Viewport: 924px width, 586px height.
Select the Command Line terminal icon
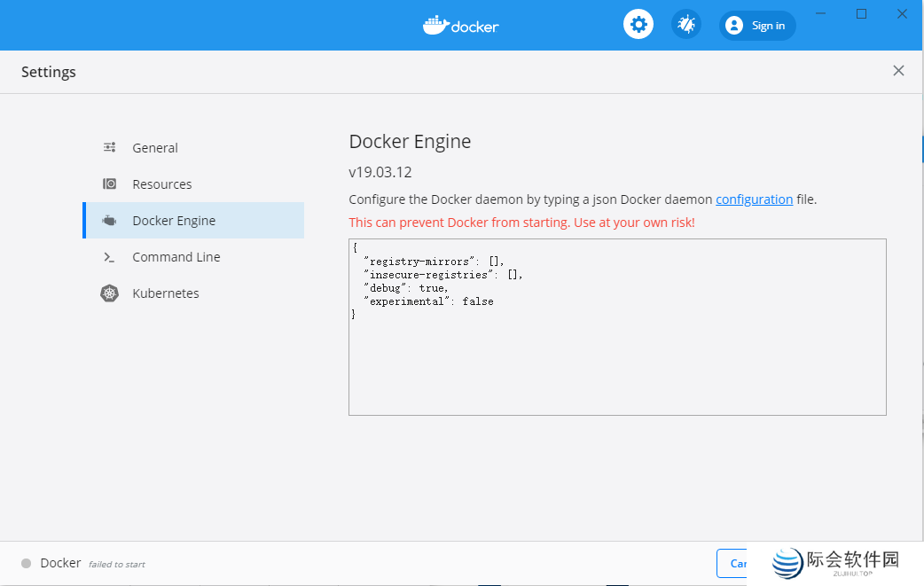point(109,256)
